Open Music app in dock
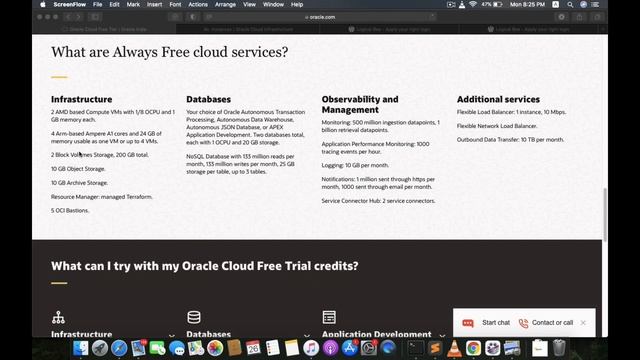 pos(311,348)
